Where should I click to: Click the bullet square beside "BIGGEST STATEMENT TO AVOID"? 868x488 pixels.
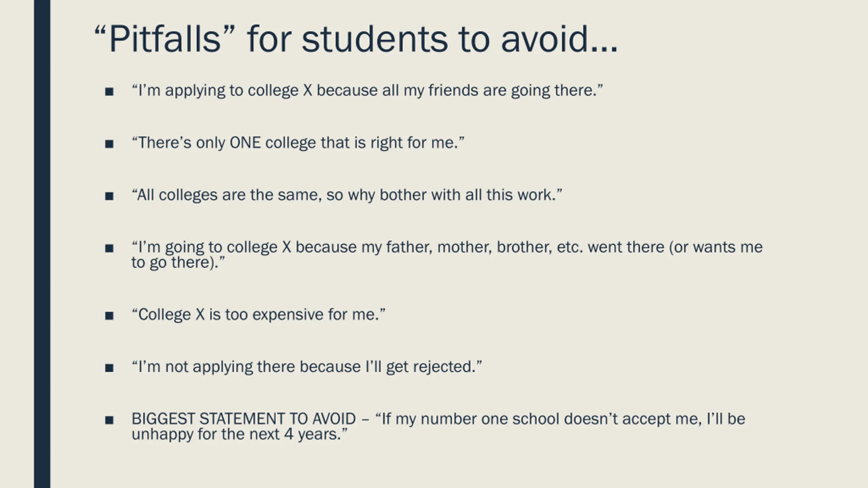(109, 420)
